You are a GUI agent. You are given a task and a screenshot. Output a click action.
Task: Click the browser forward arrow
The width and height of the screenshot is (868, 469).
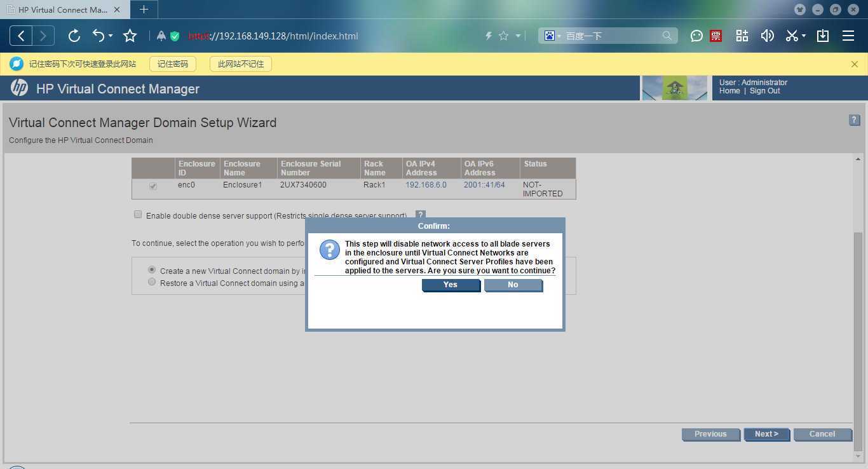43,36
